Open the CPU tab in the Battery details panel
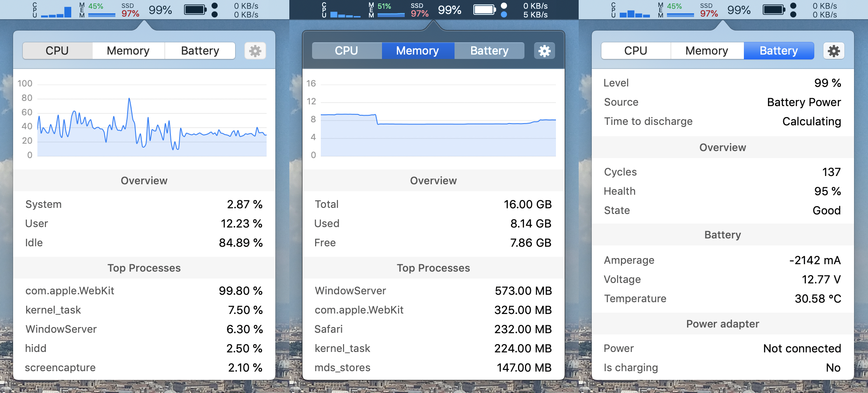Image resolution: width=868 pixels, height=393 pixels. click(635, 51)
